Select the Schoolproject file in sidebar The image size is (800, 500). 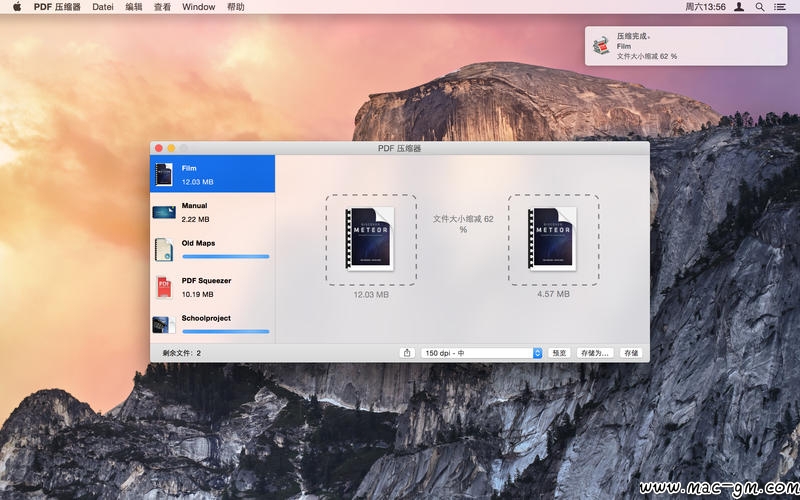[212, 324]
